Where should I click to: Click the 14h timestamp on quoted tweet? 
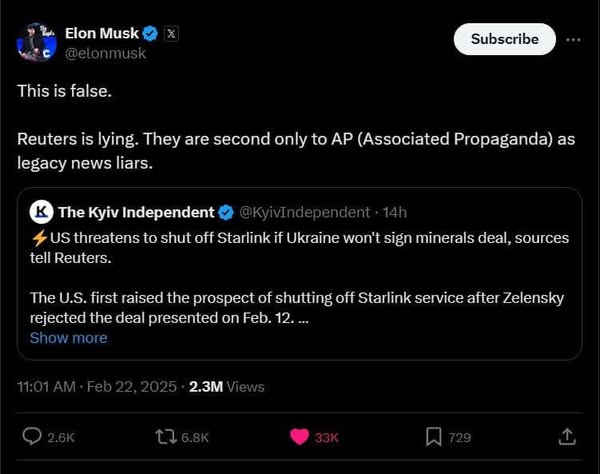(x=394, y=212)
